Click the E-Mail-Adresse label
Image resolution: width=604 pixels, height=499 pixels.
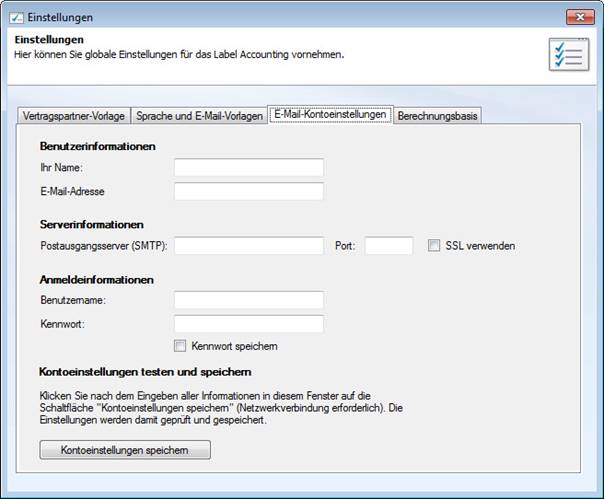click(72, 192)
